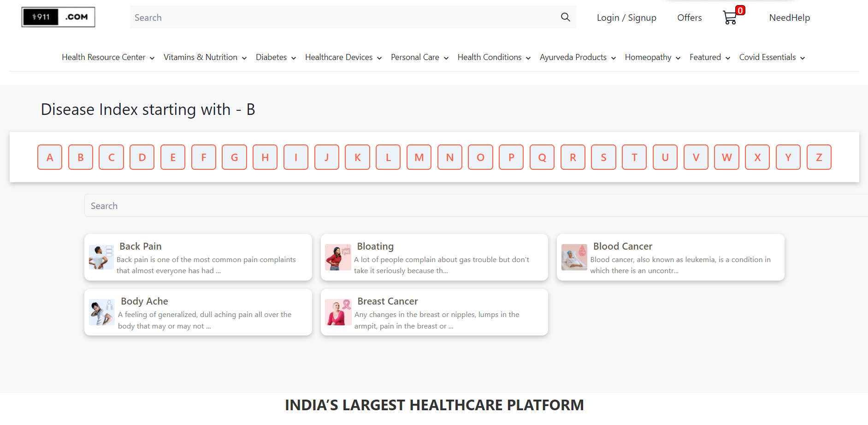Viewport: 868px width, 425px height.
Task: Open the NeedHelp section
Action: 789,17
